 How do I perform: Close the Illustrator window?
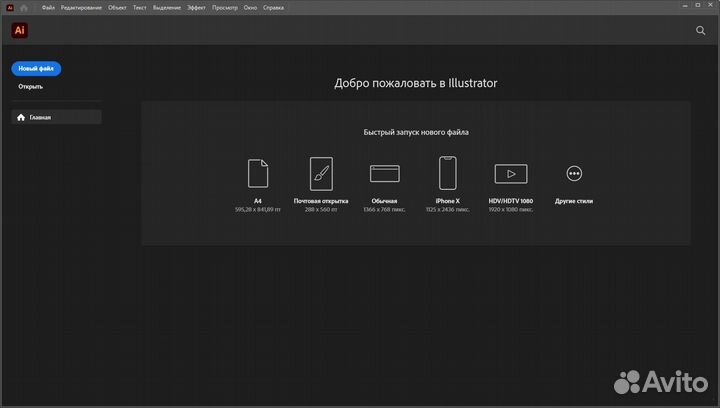[711, 5]
